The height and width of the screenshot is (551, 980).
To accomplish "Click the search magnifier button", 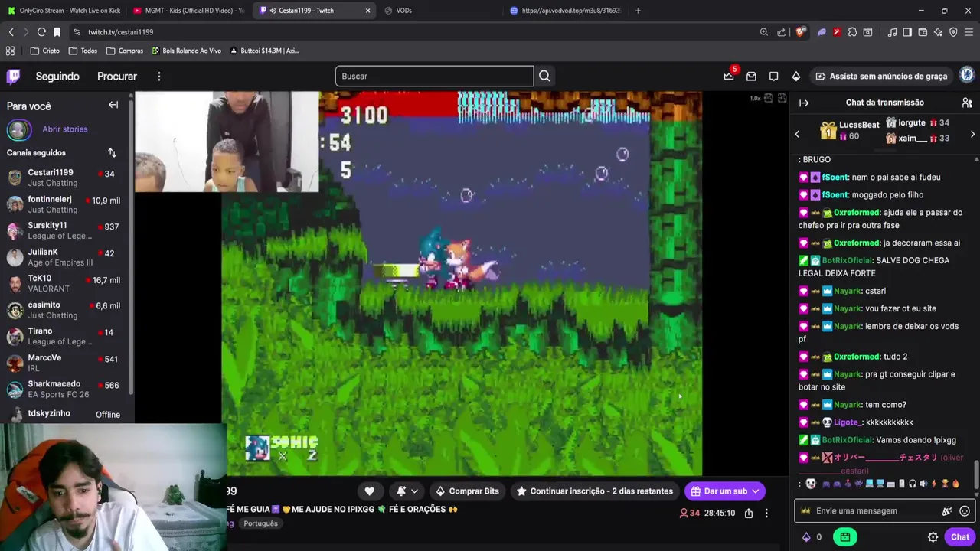I will point(544,76).
